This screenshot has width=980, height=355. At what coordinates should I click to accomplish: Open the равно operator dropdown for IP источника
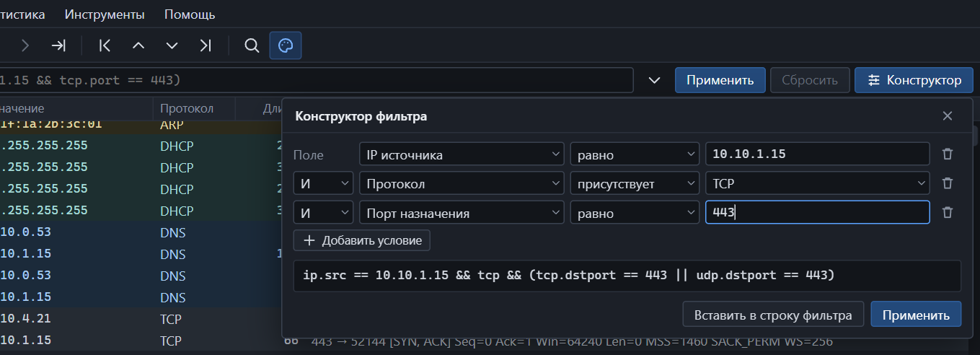[635, 154]
